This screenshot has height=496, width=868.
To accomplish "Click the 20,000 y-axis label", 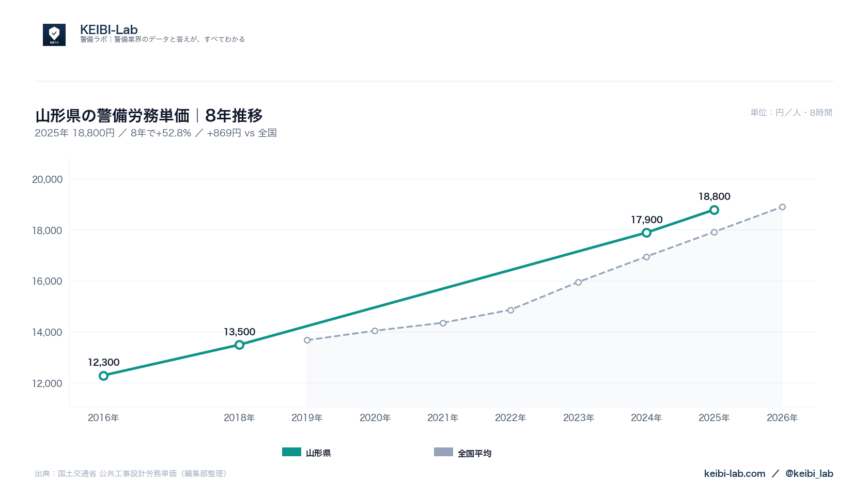I will (47, 179).
